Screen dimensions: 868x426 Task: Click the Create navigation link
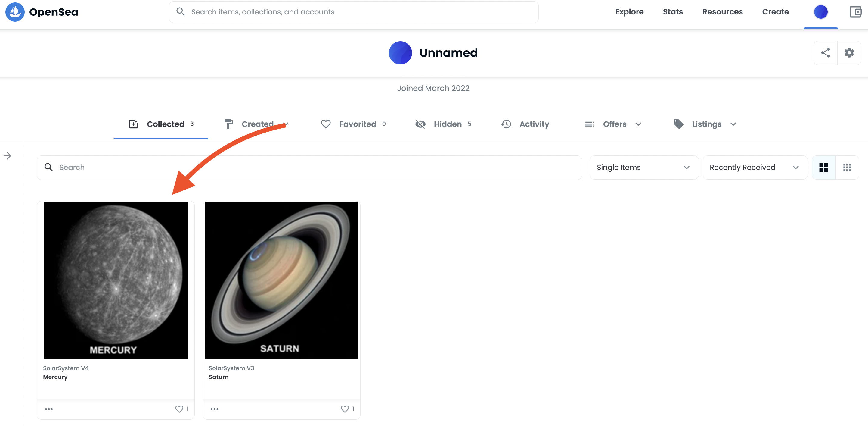(x=775, y=12)
